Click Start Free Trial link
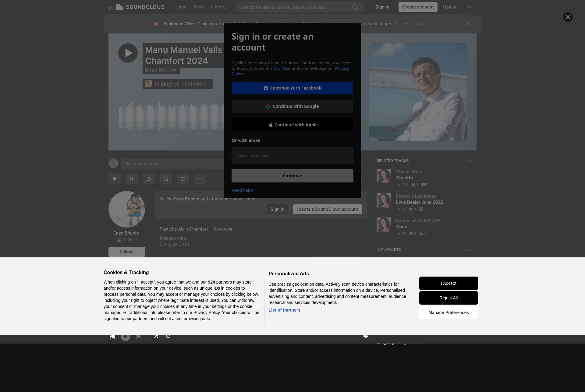Screen dimensions: 585x392 coord(409,24)
